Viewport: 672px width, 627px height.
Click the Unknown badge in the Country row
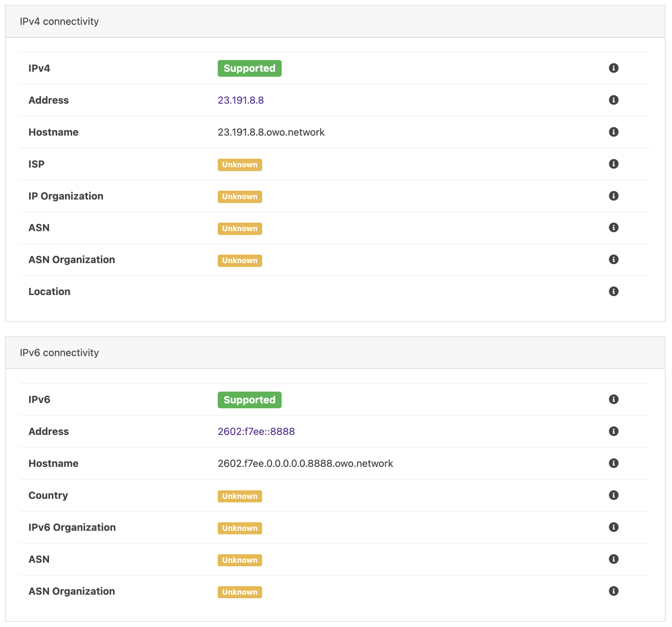click(x=240, y=496)
